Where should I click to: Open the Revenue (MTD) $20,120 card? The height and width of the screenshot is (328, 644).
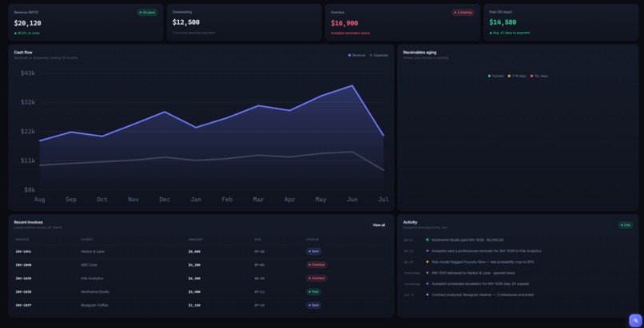click(x=85, y=22)
